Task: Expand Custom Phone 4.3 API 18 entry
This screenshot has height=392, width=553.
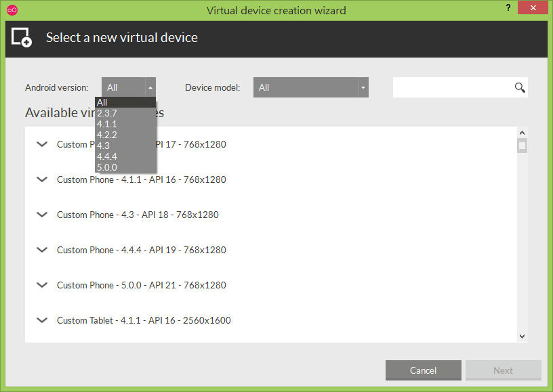Action: [42, 215]
